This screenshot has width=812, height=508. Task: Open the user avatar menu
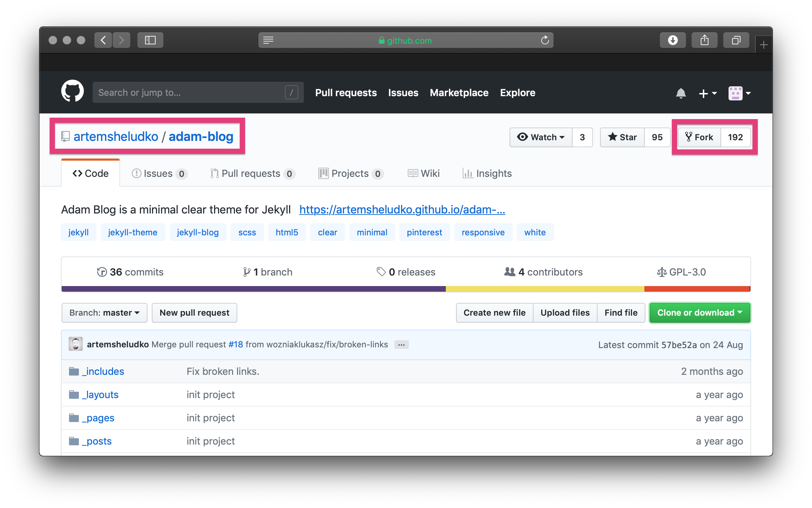[739, 93]
